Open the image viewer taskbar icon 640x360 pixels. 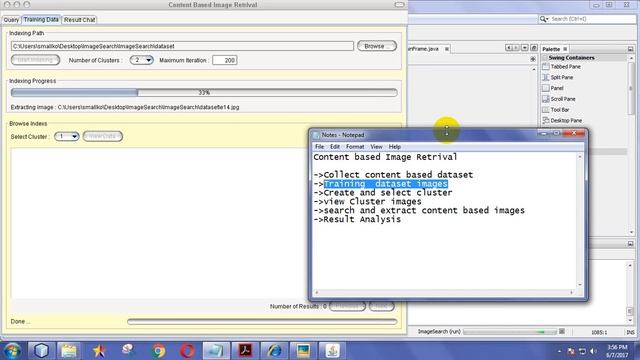coord(303,351)
